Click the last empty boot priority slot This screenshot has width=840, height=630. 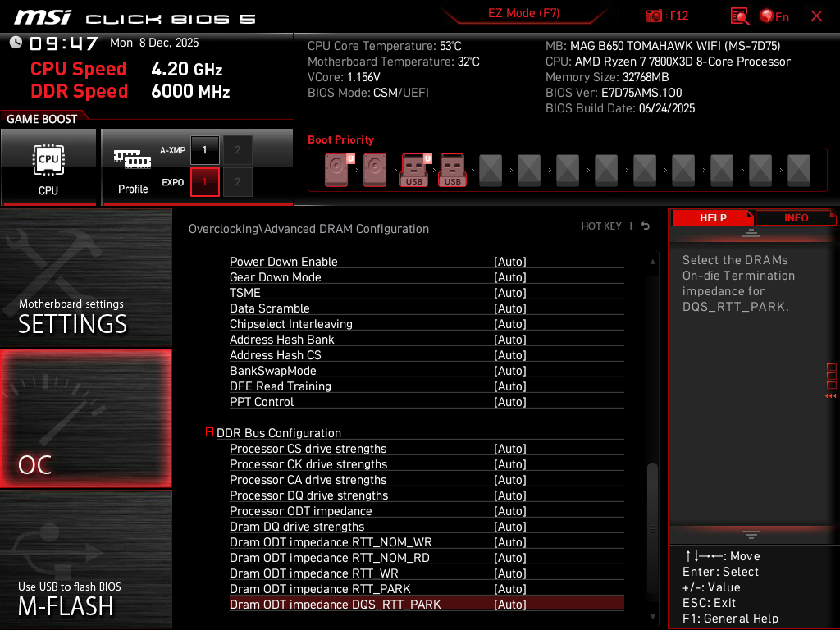point(799,170)
